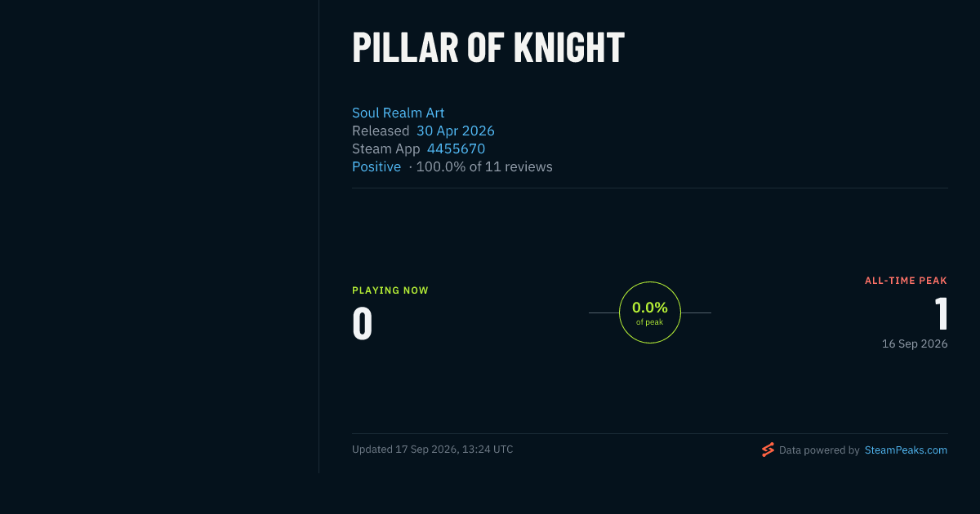
Task: Open Steam App ID 4455670 link
Action: pos(456,148)
